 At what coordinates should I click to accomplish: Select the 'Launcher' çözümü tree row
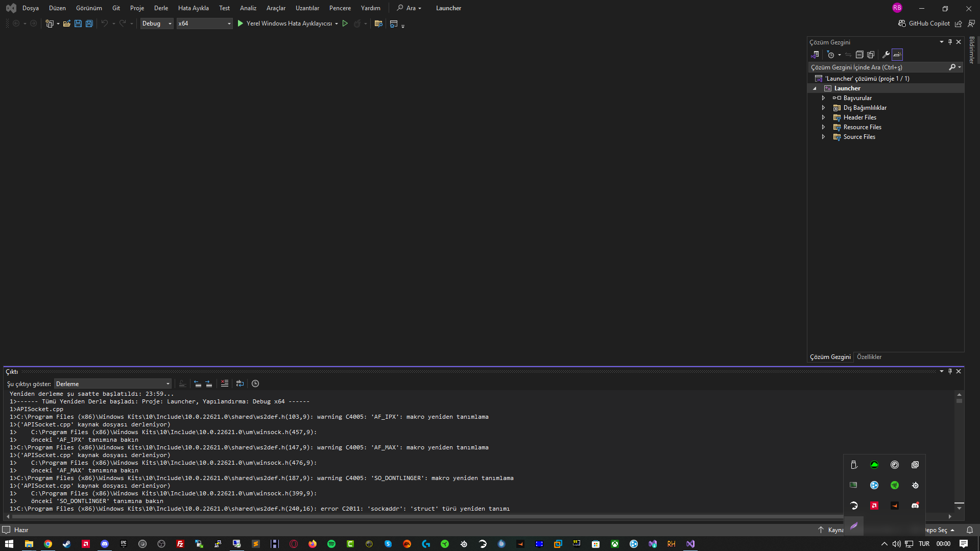pyautogui.click(x=886, y=79)
